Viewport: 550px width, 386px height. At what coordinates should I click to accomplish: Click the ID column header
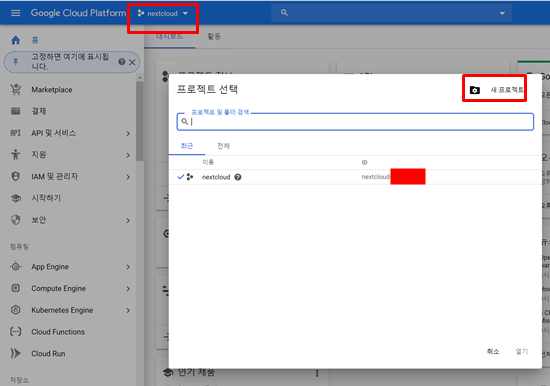tap(364, 162)
